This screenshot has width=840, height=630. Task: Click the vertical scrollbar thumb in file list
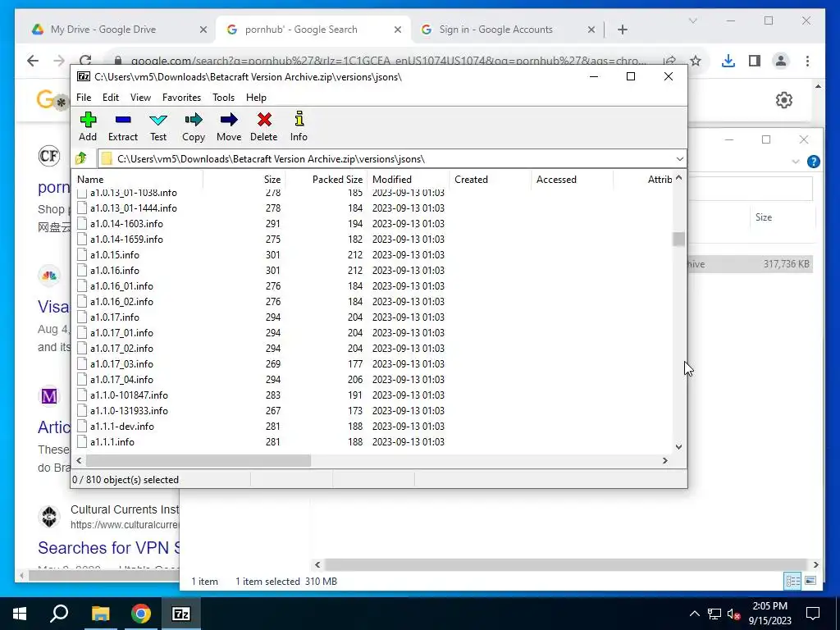tap(678, 239)
